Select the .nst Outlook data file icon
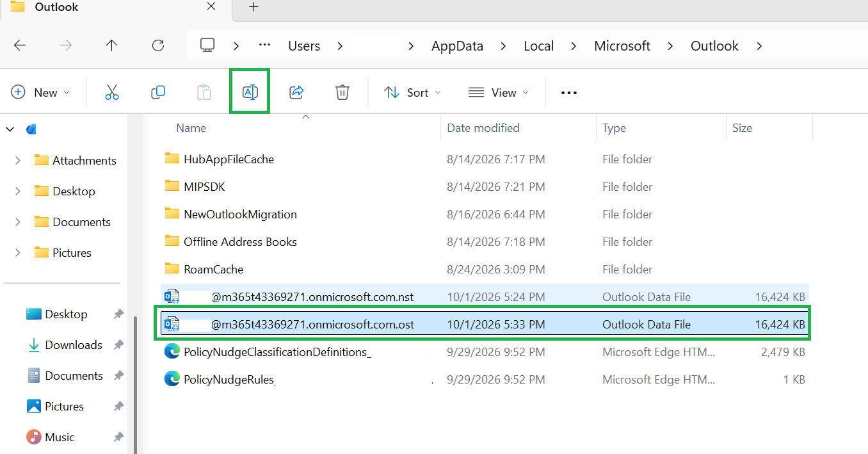Image resolution: width=868 pixels, height=454 pixels. tap(172, 296)
